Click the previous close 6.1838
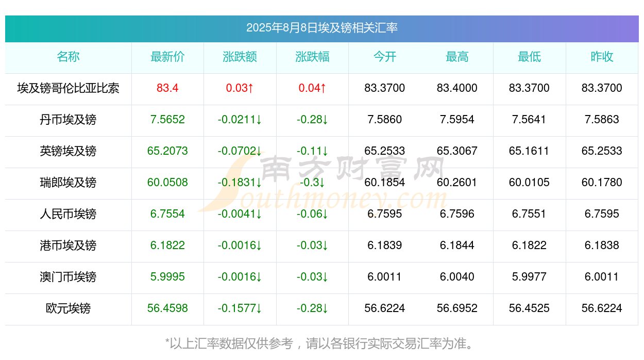Screen dimensions: 644x360 click(x=602, y=246)
